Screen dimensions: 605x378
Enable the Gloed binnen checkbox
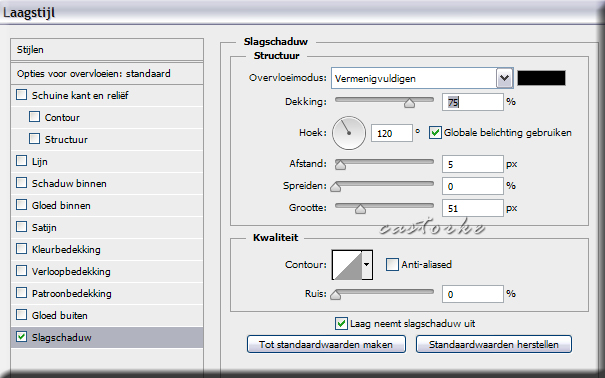22,205
